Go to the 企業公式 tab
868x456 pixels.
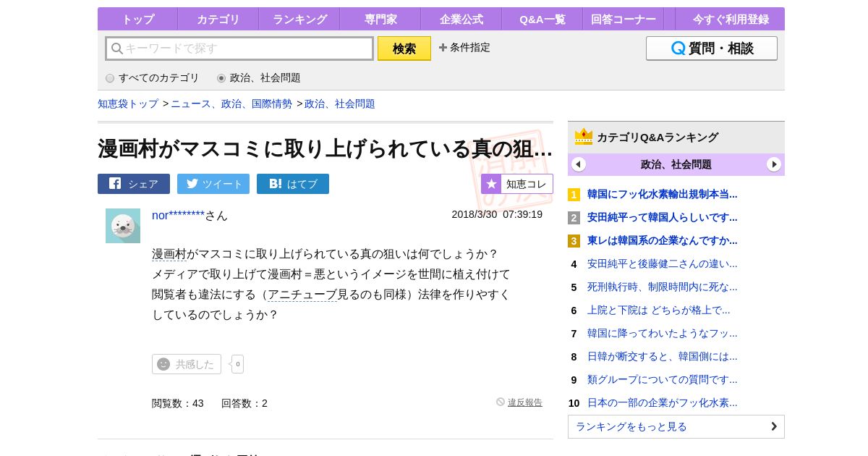coord(461,20)
